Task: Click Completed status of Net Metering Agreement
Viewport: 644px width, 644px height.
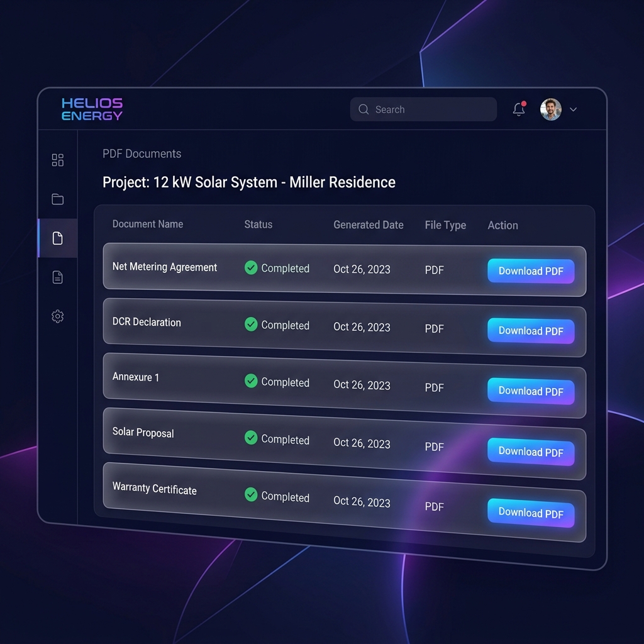Action: tap(286, 269)
